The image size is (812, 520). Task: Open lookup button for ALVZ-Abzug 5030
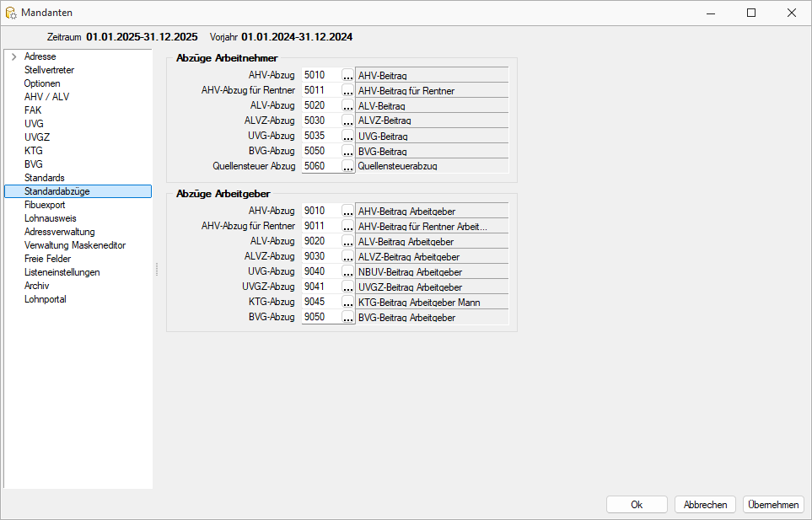click(x=348, y=121)
